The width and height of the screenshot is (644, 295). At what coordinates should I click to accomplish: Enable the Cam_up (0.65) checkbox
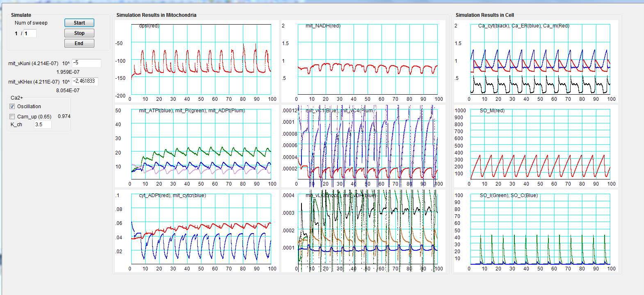(12, 117)
